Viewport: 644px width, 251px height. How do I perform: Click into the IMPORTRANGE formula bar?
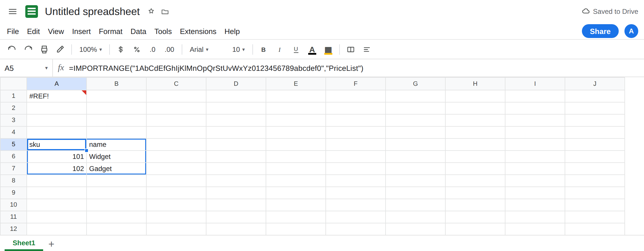tap(354, 68)
